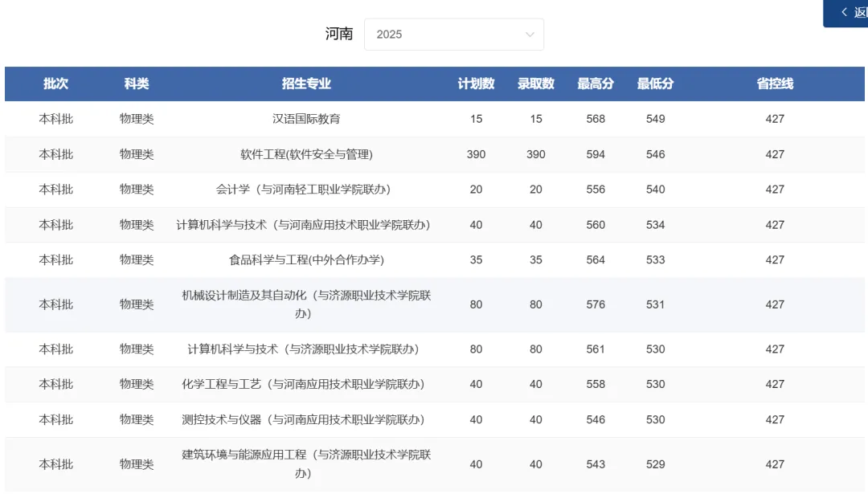The width and height of the screenshot is (868, 494).
Task: Click highest score 556 for 会计学
Action: point(596,190)
